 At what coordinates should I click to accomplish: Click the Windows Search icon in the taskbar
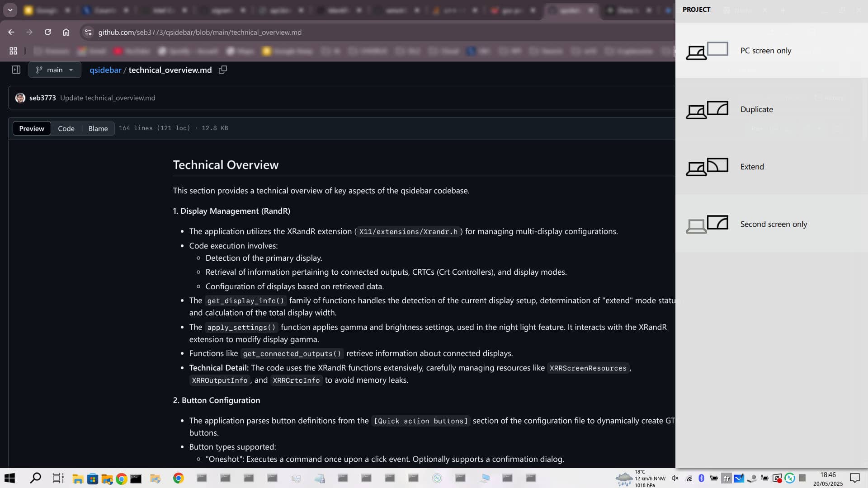(x=36, y=478)
